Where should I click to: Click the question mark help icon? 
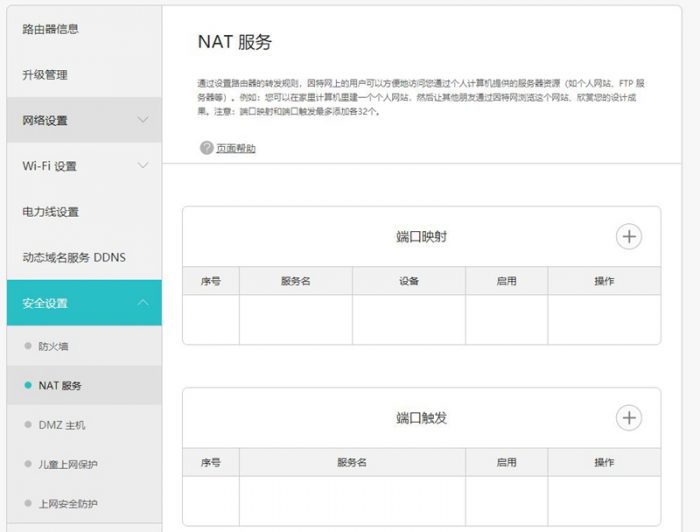(207, 148)
